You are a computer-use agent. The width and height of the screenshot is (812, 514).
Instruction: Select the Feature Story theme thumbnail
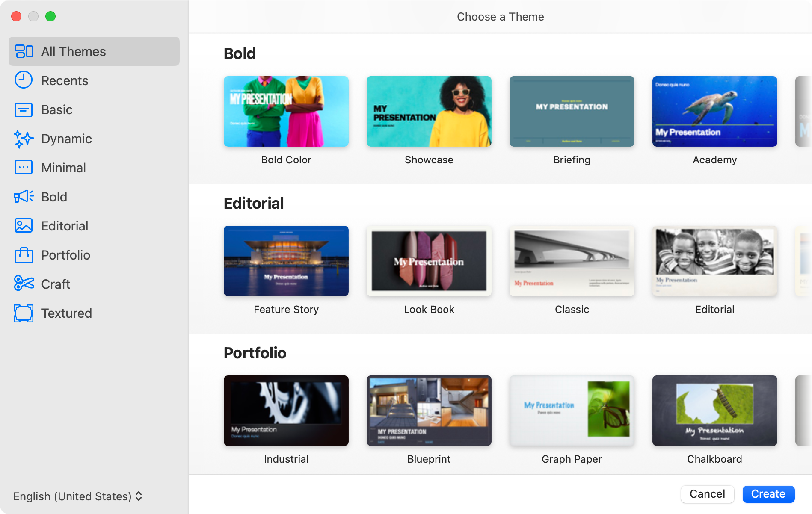coord(286,261)
